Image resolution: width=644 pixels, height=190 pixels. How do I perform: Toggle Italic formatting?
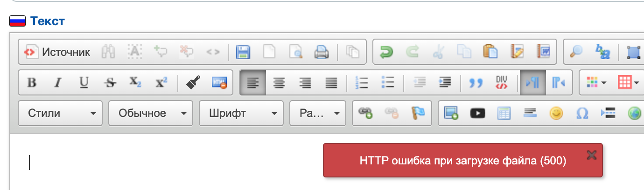tap(58, 83)
